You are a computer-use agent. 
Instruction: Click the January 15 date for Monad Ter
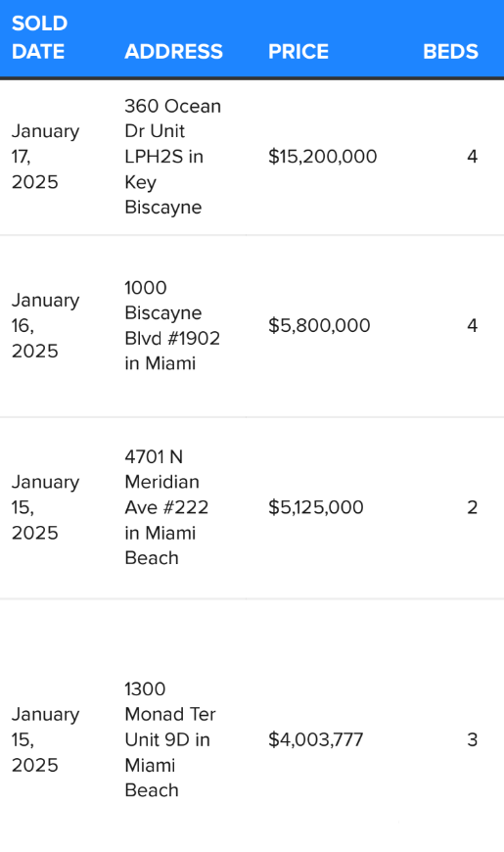click(46, 739)
